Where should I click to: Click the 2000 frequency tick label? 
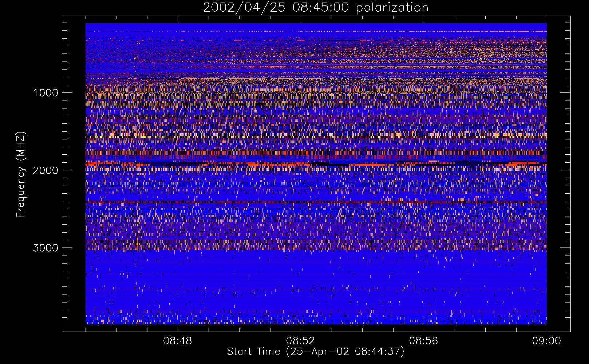pos(46,170)
